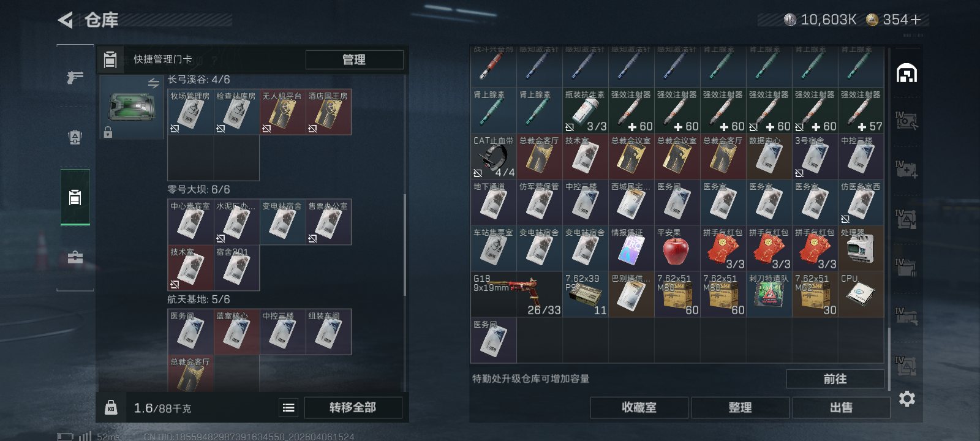Click the 出售 sell button
This screenshot has width=980, height=441.
click(841, 407)
